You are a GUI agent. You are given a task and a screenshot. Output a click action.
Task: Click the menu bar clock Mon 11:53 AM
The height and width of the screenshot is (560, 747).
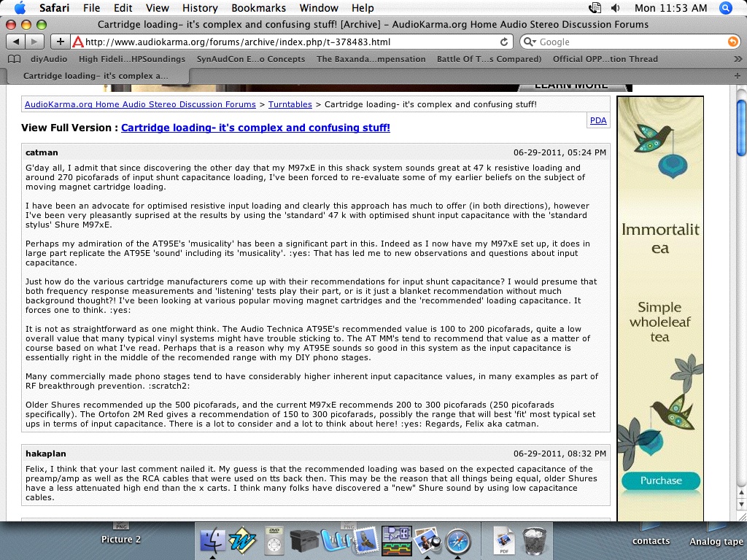coord(671,7)
